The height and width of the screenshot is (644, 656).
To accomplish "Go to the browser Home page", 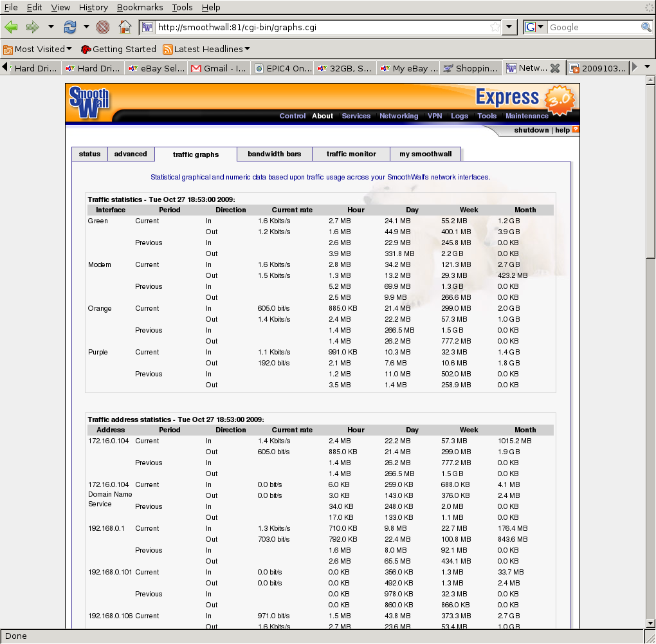I will click(125, 27).
